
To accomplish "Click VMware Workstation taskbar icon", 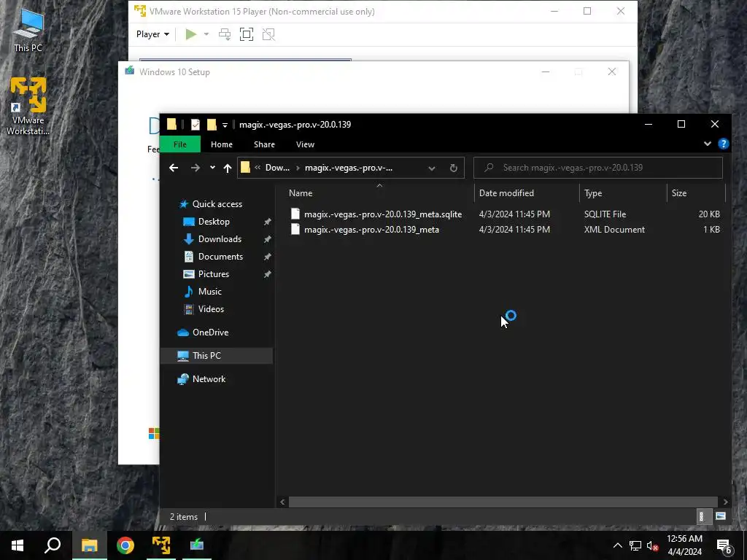I will (x=161, y=545).
